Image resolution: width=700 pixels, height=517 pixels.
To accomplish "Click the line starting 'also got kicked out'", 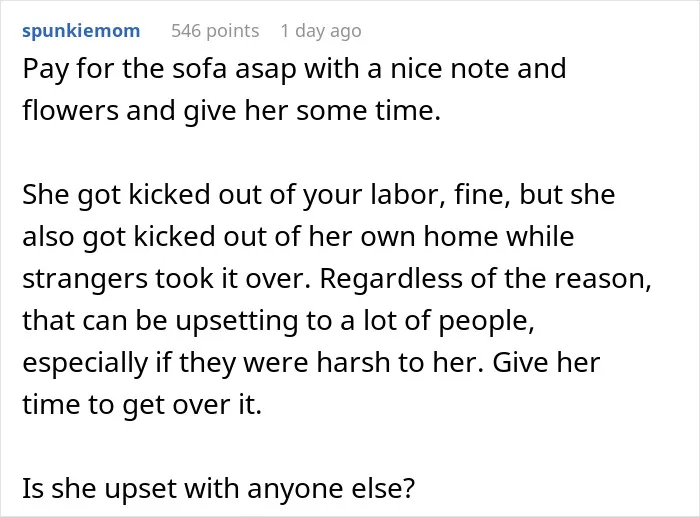I will click(298, 237).
